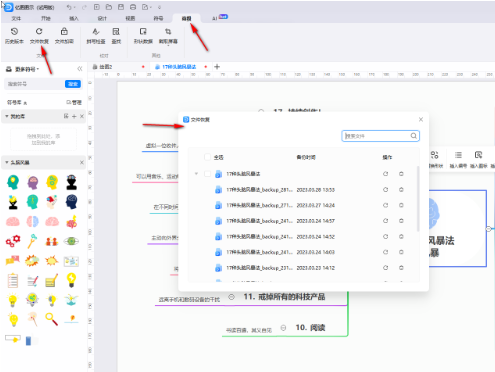Restore all backups in the 17种头脑风暴法 folder row
The image size is (495, 372).
pyautogui.click(x=385, y=174)
